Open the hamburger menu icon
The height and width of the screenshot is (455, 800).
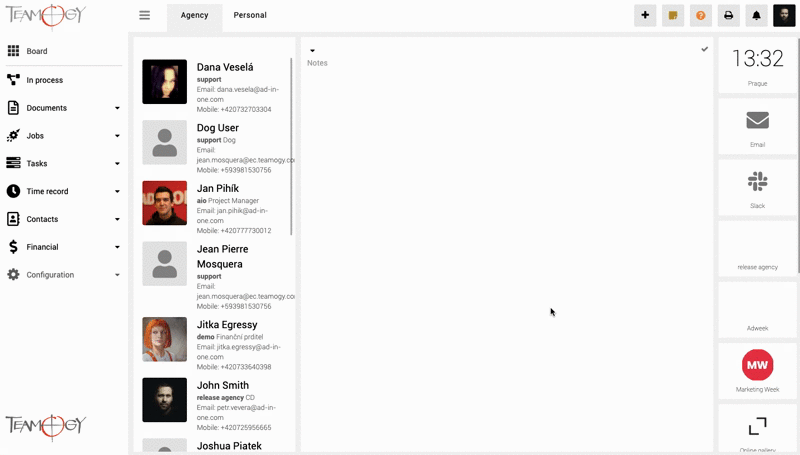144,15
